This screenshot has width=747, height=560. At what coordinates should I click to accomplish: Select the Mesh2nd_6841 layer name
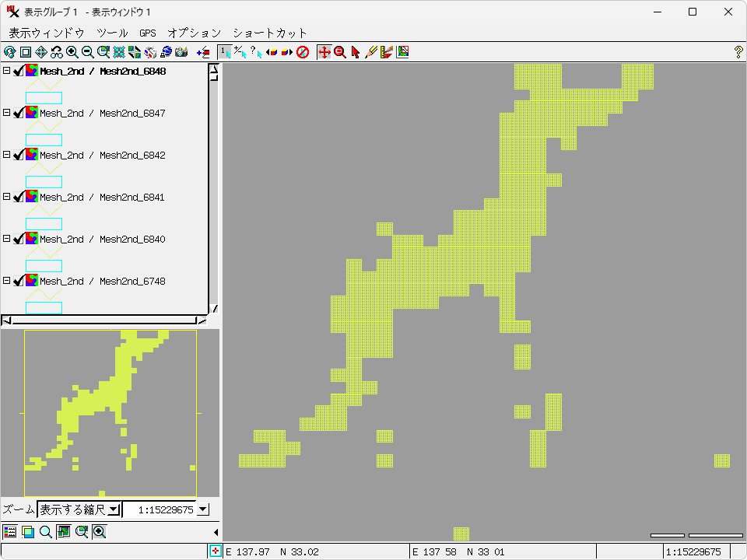coord(102,198)
